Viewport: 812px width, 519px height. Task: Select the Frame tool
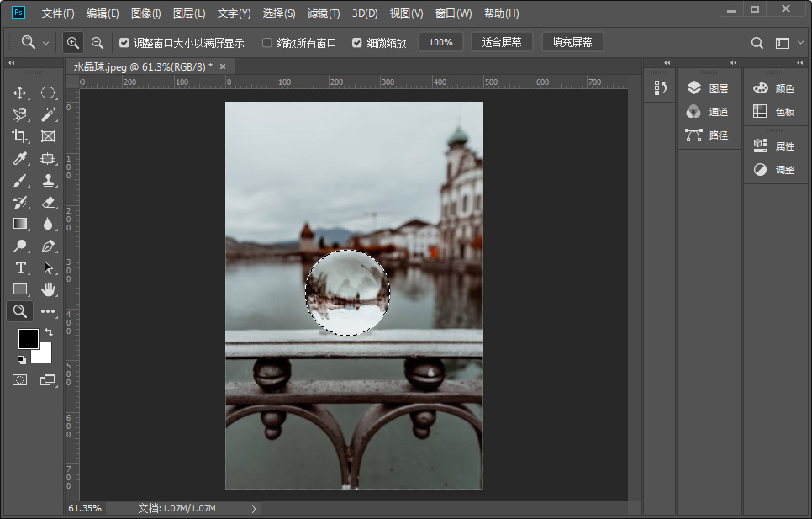click(48, 136)
